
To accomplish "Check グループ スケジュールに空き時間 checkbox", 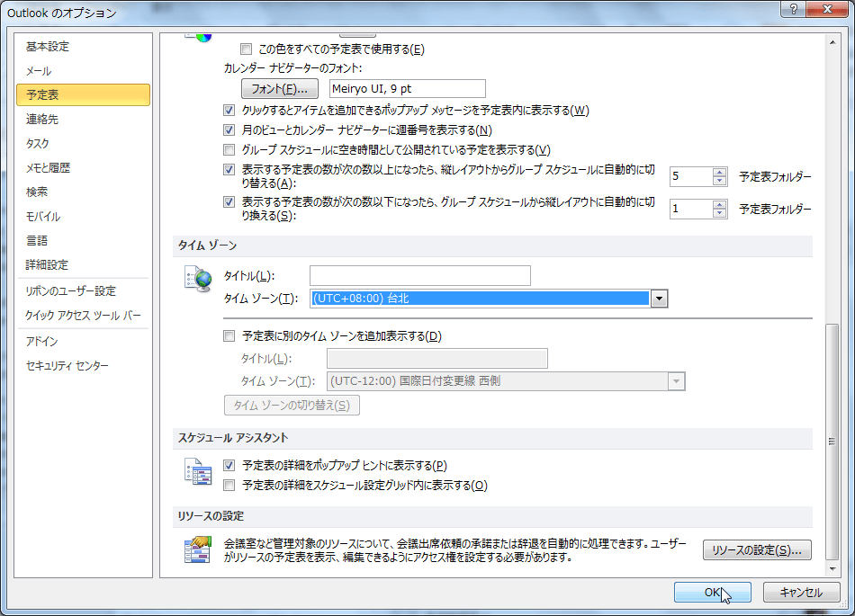I will click(x=229, y=150).
